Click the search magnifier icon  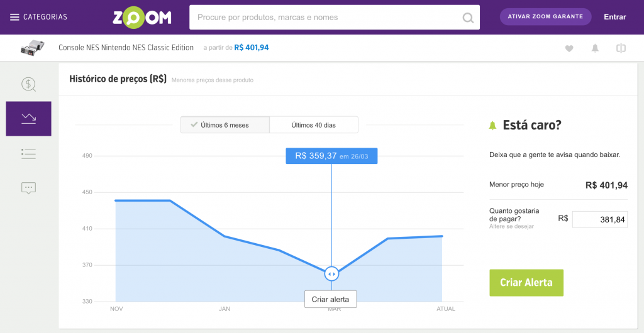[x=468, y=18]
